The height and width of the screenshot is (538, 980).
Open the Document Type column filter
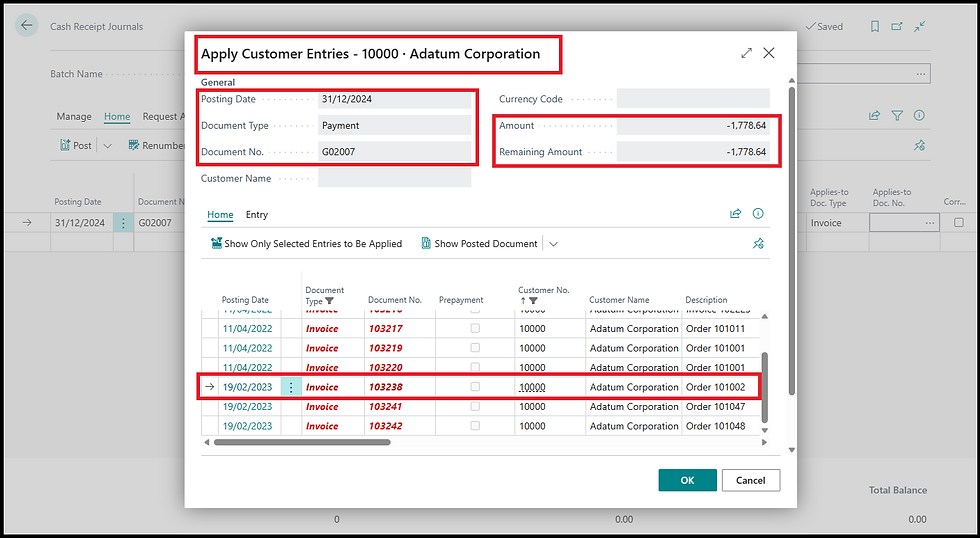pyautogui.click(x=329, y=301)
